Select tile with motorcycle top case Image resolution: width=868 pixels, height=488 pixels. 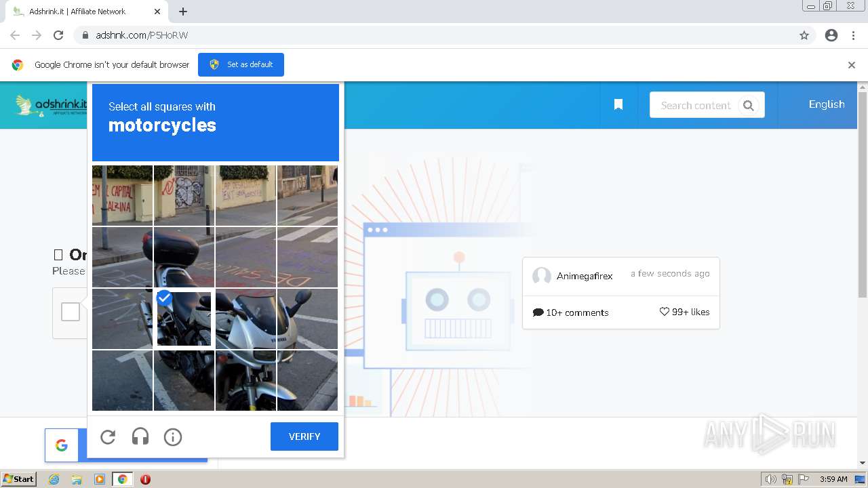184,257
